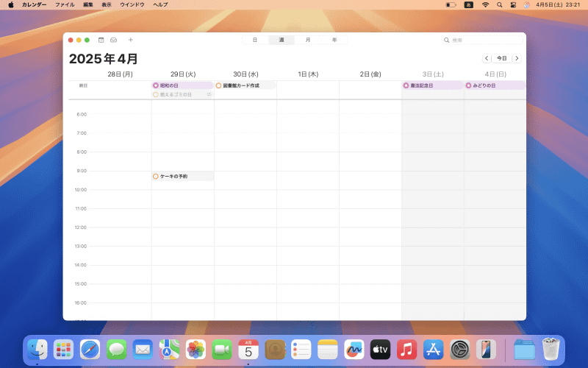Screen dimensions: 588x368
Task: Open Contacts from the Dock
Action: (275, 350)
